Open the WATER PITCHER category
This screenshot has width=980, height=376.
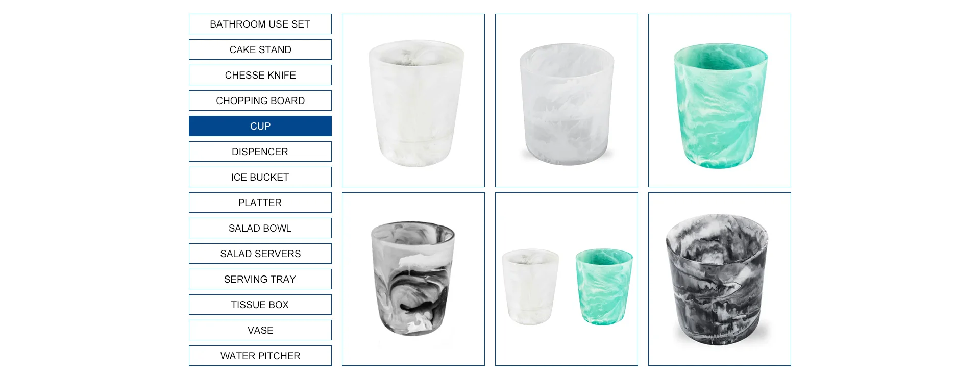click(x=260, y=356)
